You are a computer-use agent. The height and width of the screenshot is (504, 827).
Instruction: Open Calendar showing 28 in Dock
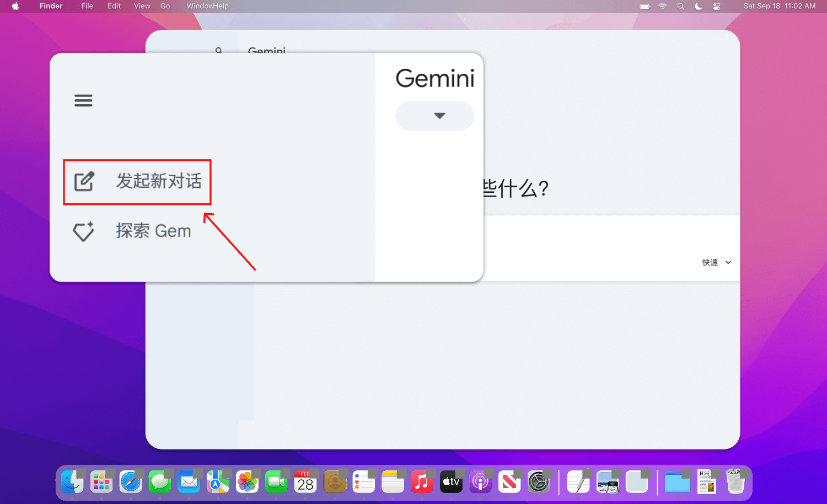305,483
